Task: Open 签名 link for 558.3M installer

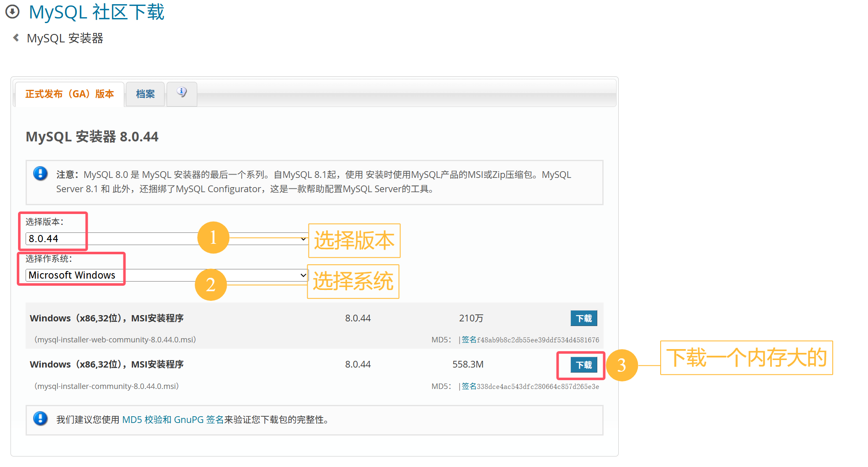Action: pyautogui.click(x=469, y=386)
